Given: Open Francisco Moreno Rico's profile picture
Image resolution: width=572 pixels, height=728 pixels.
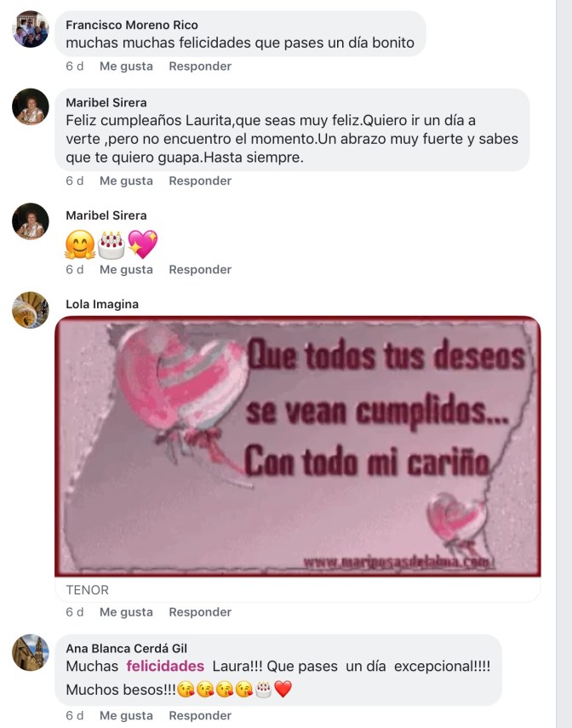Looking at the screenshot, I should coord(30,29).
